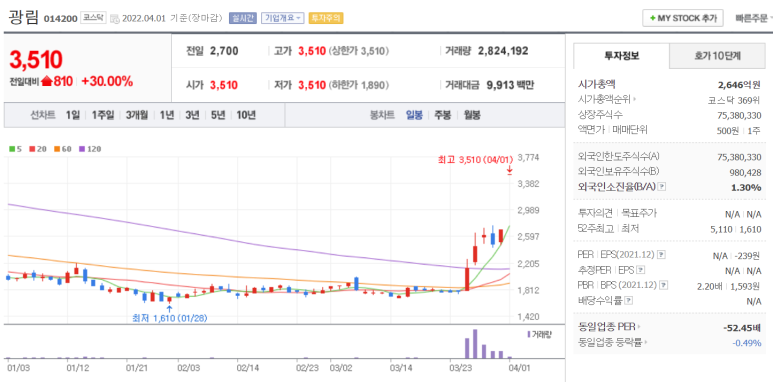Screen dimensions: 773x382
Task: Click the question icon next to 외국인소진율(B/A)
Action: (x=662, y=187)
